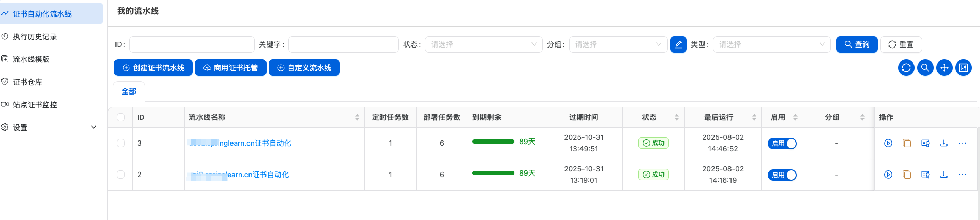Run pipeline ID 3 with play icon
The image size is (980, 220).
pyautogui.click(x=888, y=143)
